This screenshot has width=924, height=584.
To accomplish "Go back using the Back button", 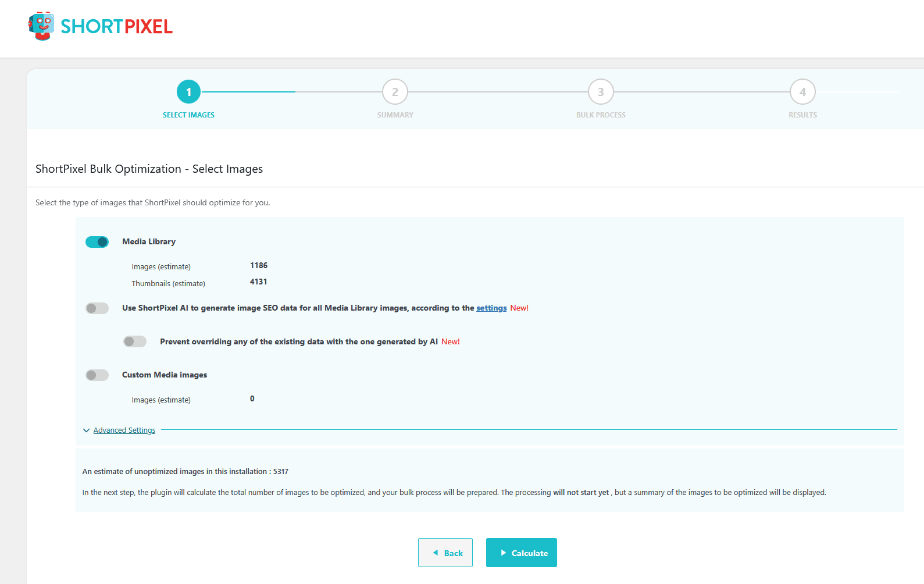I will coord(445,553).
